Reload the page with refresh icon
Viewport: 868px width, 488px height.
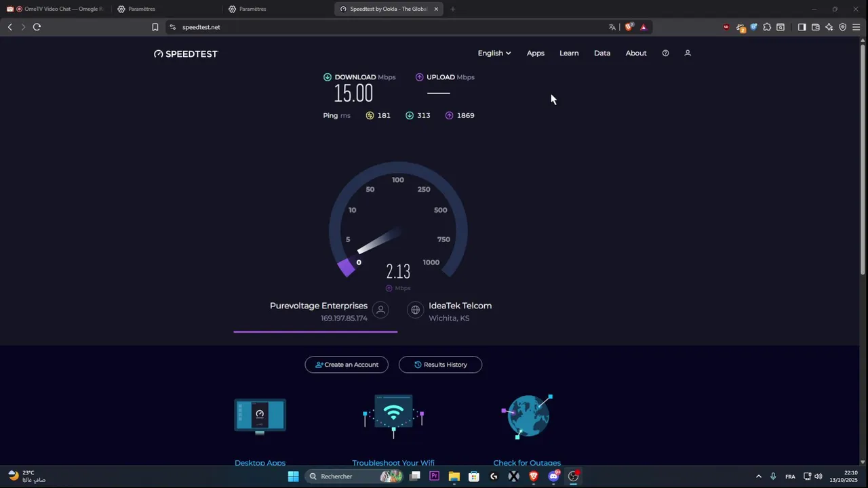tap(37, 27)
